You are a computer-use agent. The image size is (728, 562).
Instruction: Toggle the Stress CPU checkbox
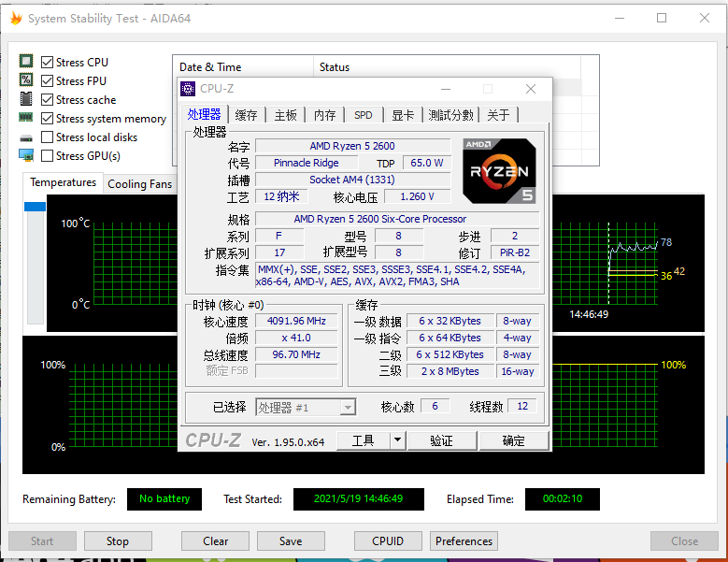47,63
